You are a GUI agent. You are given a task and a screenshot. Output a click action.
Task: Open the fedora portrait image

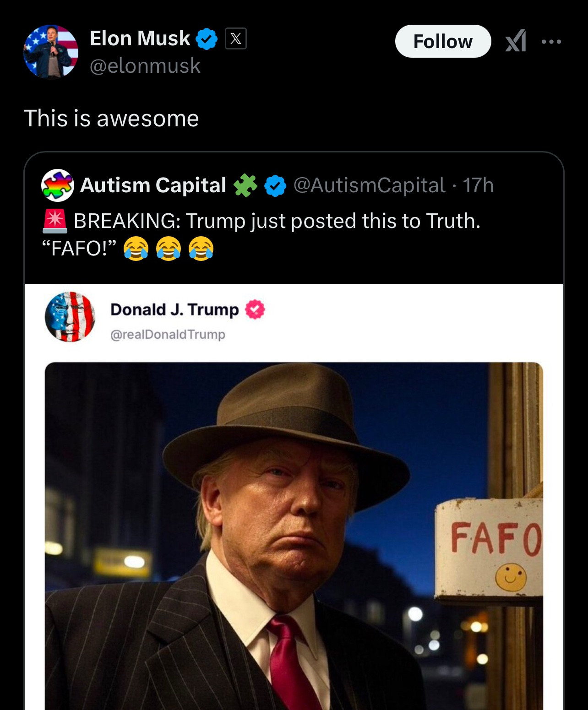click(x=294, y=536)
